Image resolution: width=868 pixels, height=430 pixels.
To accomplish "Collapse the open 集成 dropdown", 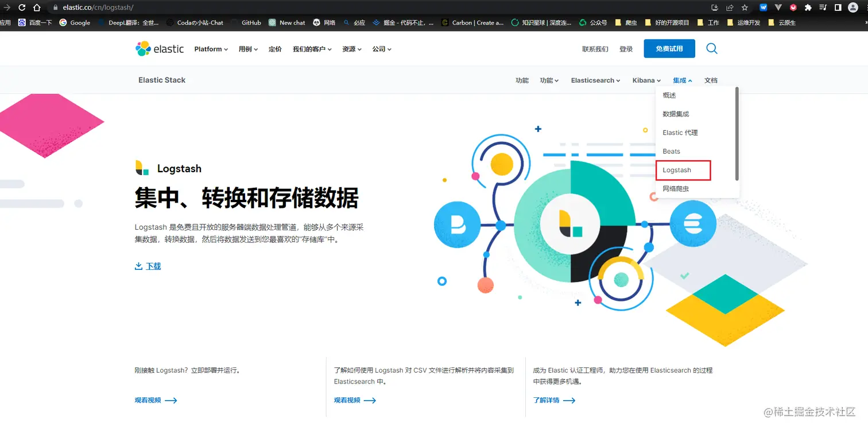I will click(x=682, y=80).
